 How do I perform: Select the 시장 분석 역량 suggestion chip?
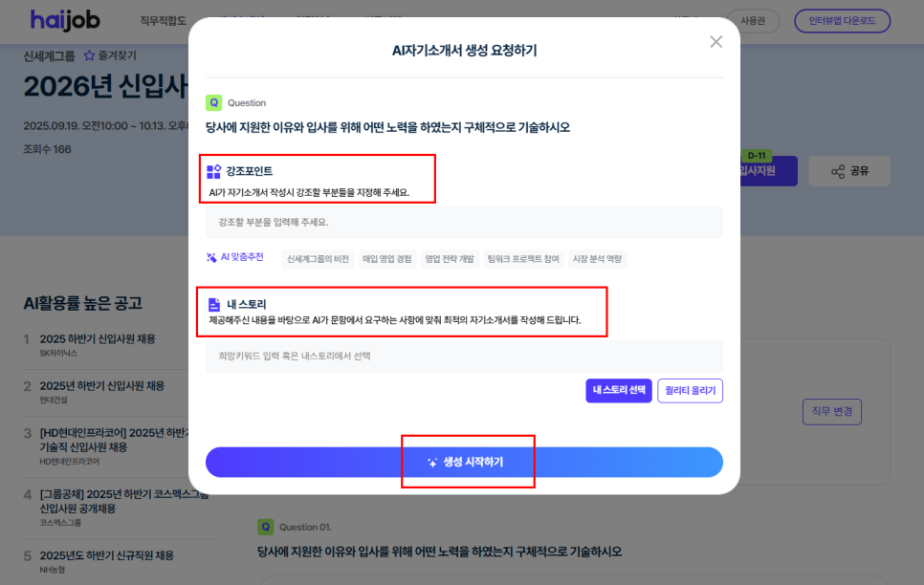click(x=597, y=259)
